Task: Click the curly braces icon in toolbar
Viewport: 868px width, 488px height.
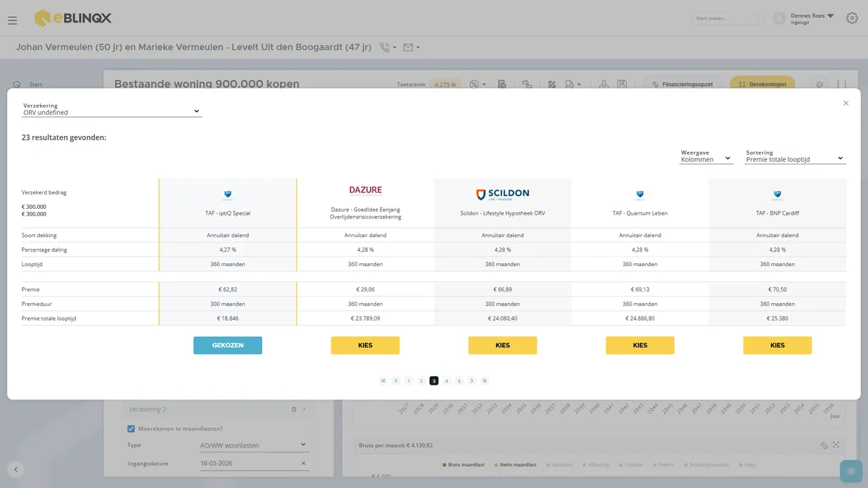Action: click(x=842, y=85)
